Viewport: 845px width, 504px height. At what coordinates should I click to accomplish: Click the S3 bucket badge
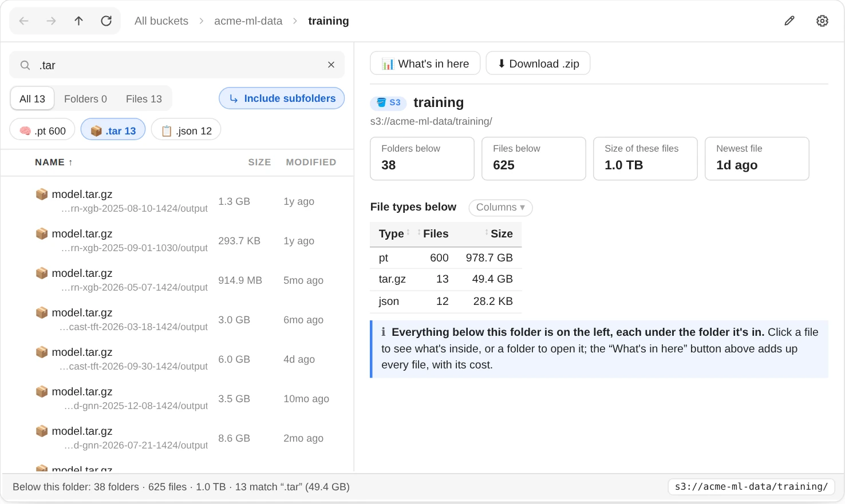388,103
